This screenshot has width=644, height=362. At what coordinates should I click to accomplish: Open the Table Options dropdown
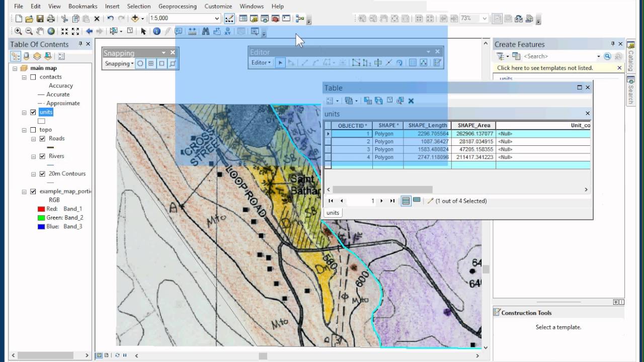[x=333, y=101]
